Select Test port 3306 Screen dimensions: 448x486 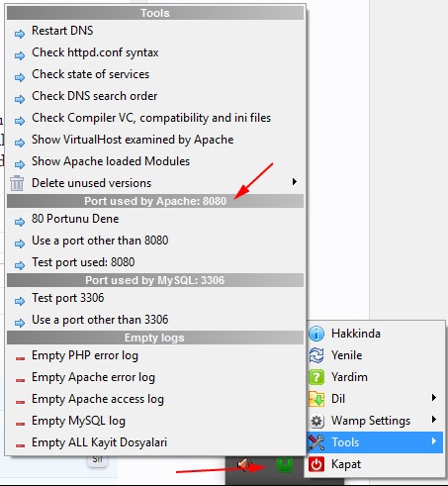(155, 298)
